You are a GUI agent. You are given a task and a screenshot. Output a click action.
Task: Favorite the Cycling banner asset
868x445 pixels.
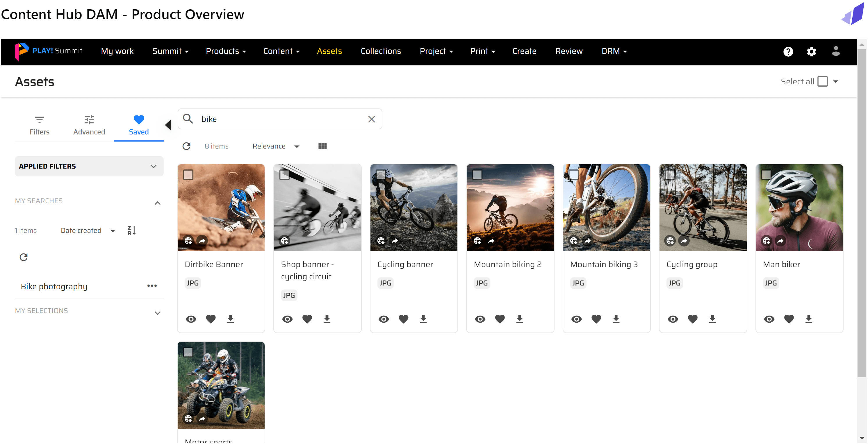pos(403,319)
